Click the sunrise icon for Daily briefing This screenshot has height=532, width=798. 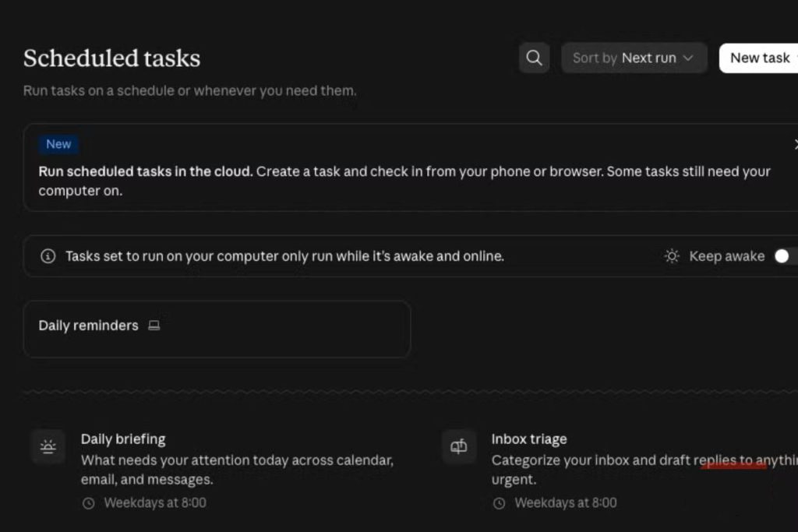[48, 446]
